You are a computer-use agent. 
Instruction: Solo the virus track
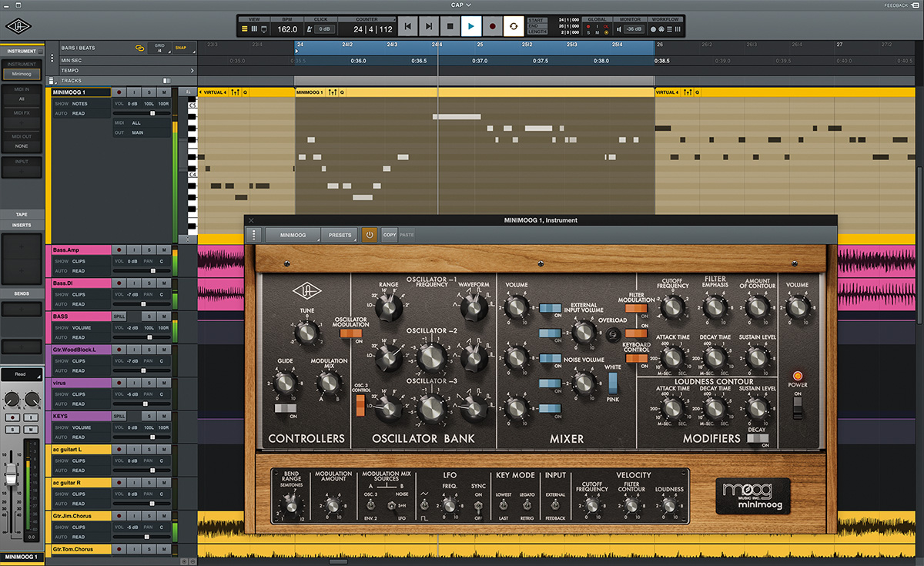149,383
